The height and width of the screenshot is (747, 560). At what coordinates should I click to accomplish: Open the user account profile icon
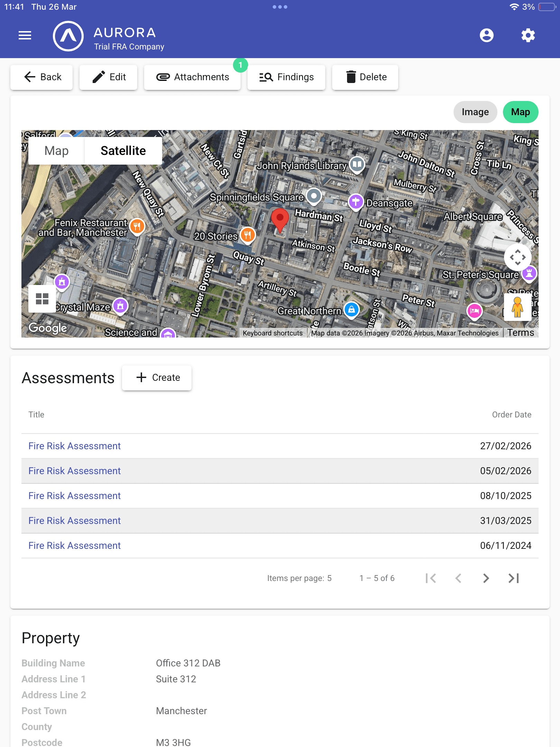click(487, 35)
